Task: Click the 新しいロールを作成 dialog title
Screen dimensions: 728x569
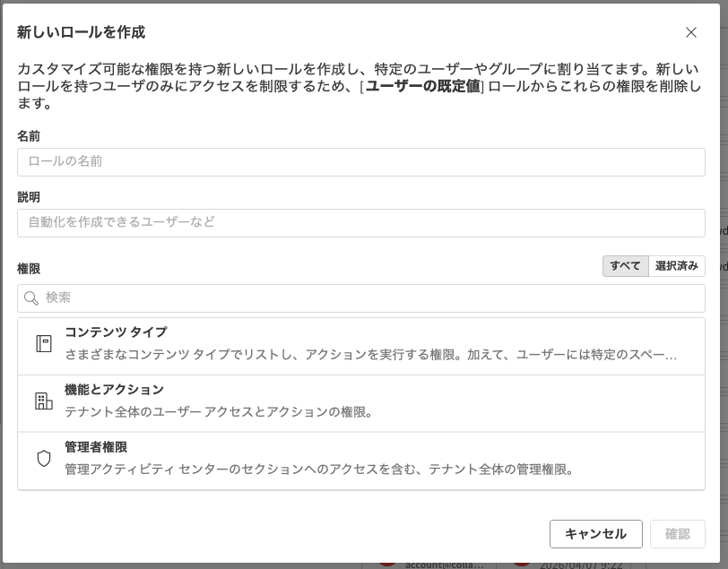Action: [81, 32]
